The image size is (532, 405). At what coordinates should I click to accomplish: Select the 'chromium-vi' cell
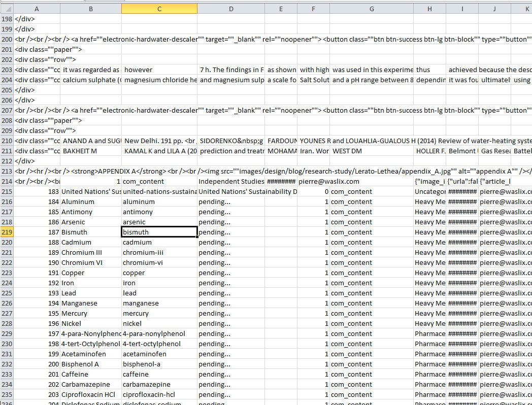click(159, 262)
